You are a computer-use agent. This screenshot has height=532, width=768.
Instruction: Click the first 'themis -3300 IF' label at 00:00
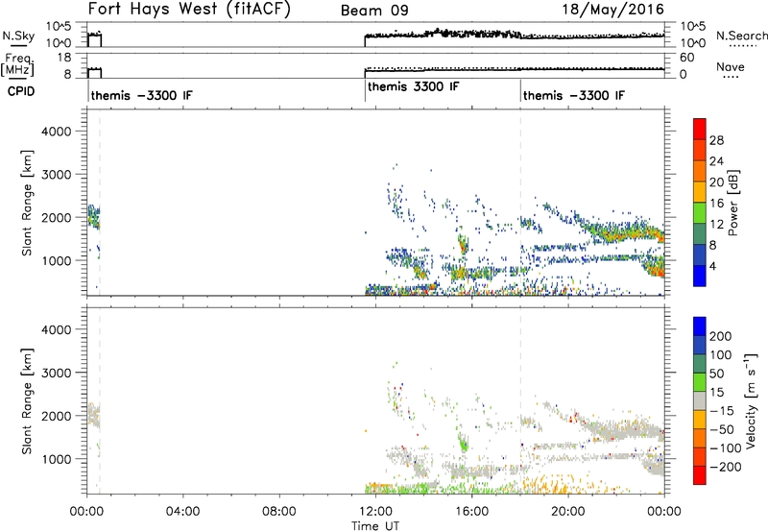141,95
